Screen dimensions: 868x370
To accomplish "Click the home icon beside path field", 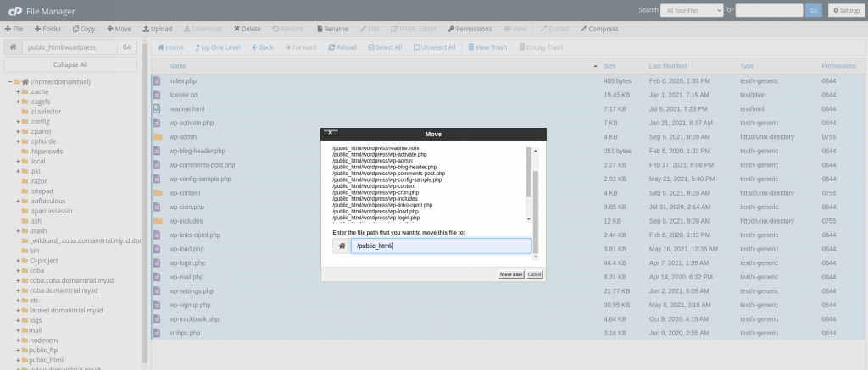I will pos(13,47).
